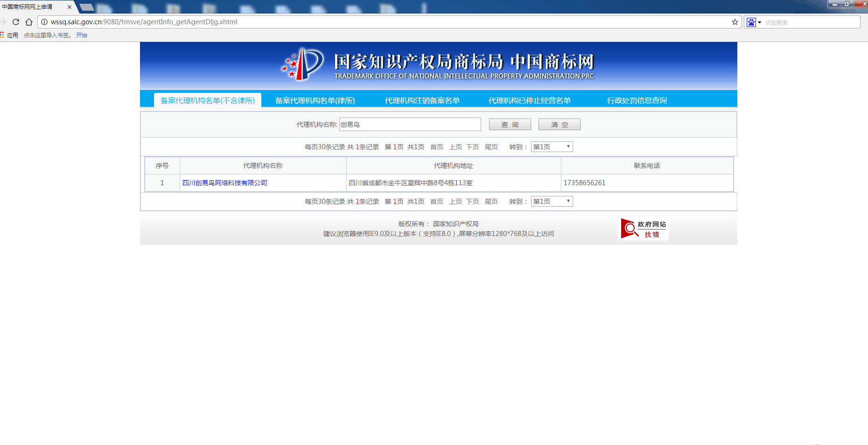This screenshot has width=868, height=445.
Task: Click row number 1 cell in table
Action: point(162,183)
